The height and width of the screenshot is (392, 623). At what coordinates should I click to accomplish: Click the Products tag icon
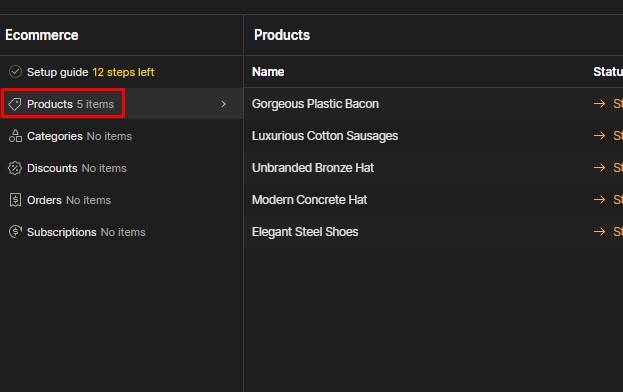coord(15,104)
